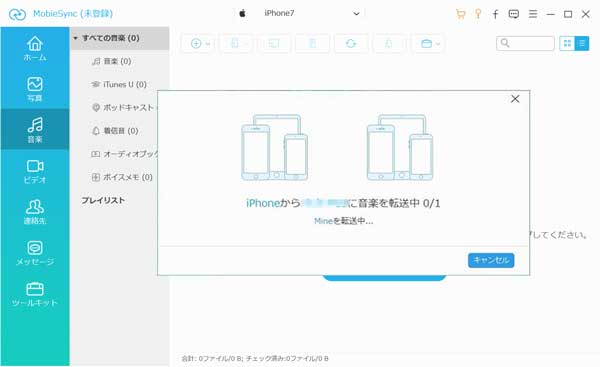Open the Video (ビデオ) section
The width and height of the screenshot is (600, 367).
tap(35, 171)
